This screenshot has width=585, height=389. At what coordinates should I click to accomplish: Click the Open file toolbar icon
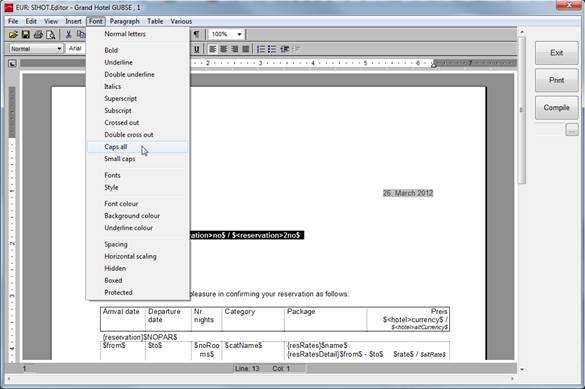point(13,35)
